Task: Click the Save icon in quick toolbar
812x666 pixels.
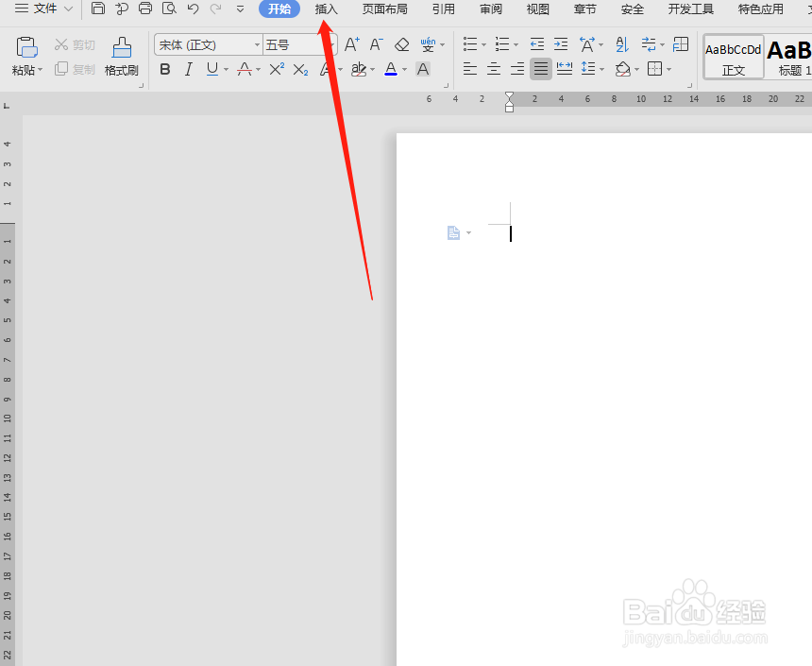Action: (x=98, y=9)
